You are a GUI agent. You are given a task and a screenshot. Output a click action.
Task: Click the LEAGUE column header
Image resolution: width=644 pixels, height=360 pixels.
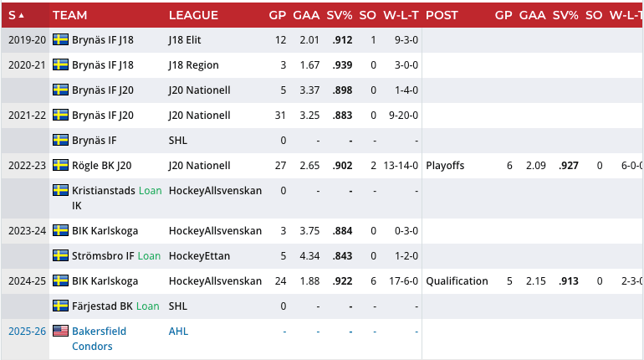click(x=193, y=15)
